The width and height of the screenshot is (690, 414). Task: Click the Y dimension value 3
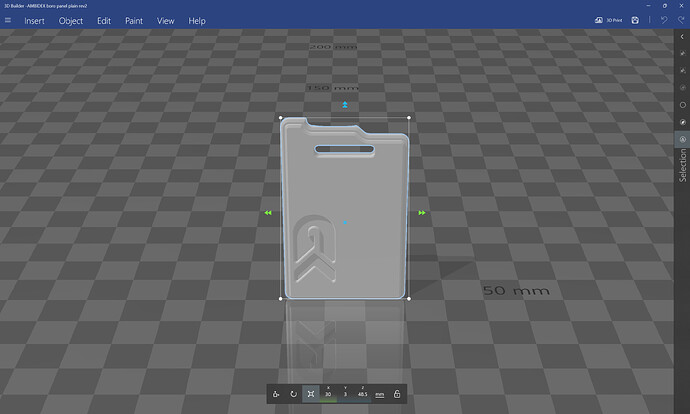(345, 394)
